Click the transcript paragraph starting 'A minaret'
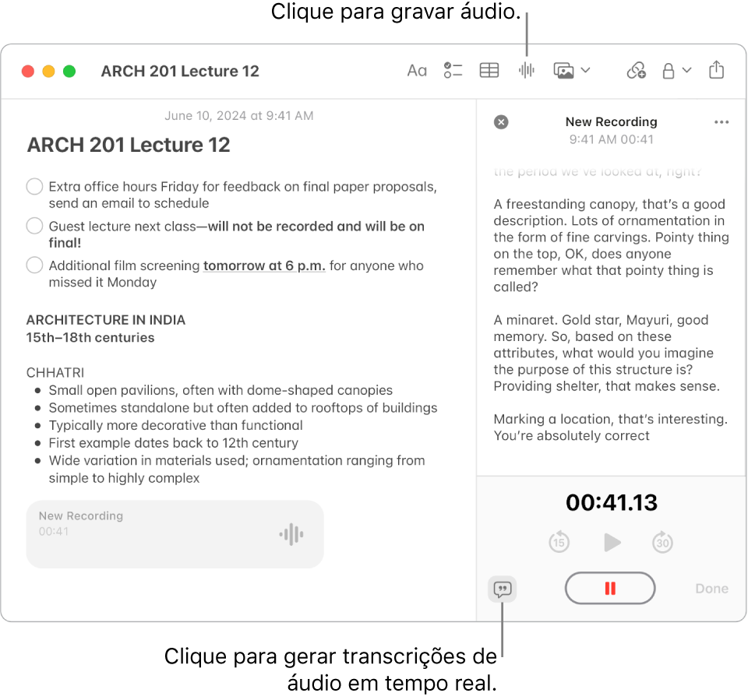This screenshot has width=748, height=700. click(x=606, y=353)
